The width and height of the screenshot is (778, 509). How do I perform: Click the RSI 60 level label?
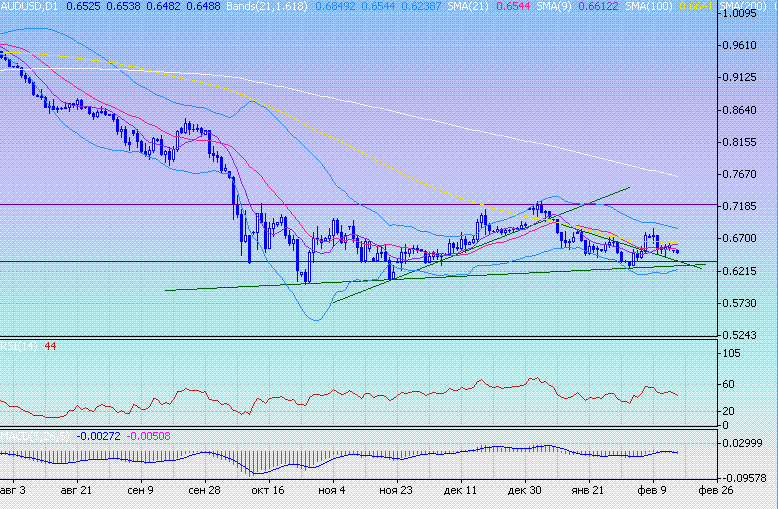coord(727,384)
